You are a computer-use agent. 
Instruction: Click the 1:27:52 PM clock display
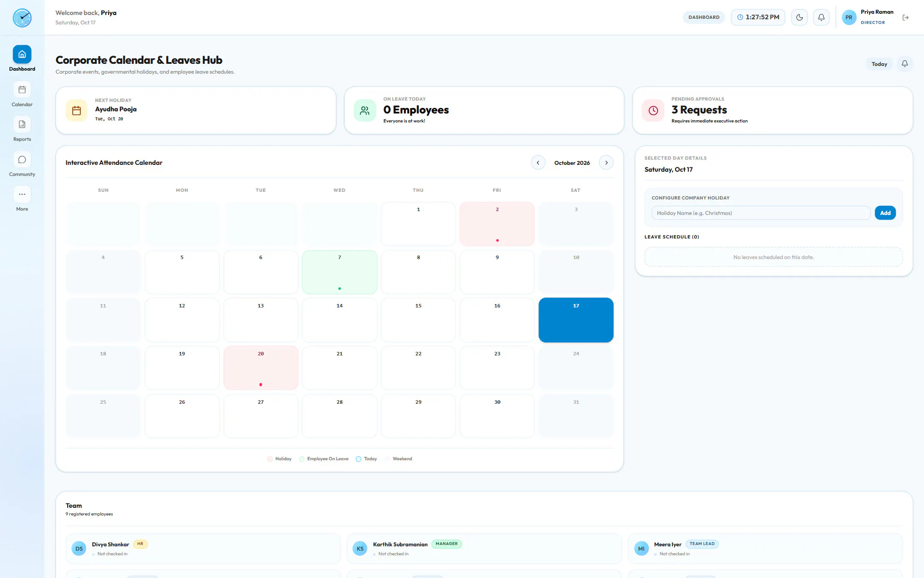click(758, 17)
